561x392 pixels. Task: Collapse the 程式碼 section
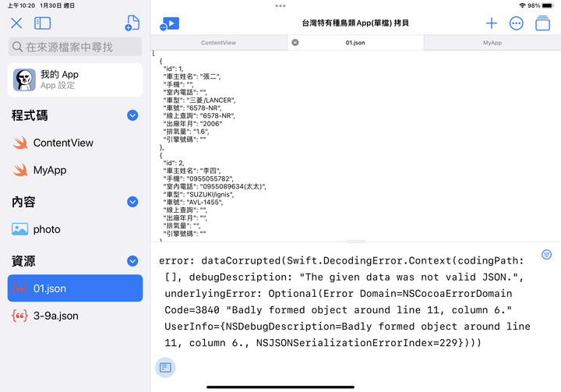pyautogui.click(x=132, y=115)
